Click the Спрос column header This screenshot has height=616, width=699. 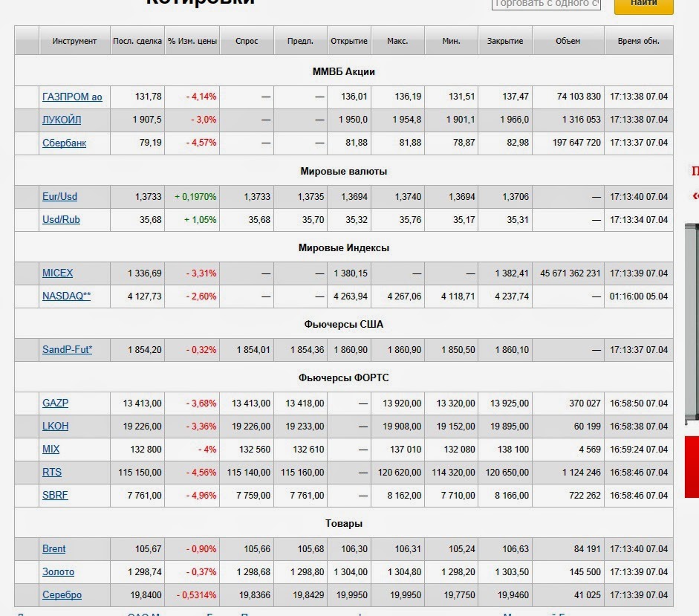click(247, 41)
